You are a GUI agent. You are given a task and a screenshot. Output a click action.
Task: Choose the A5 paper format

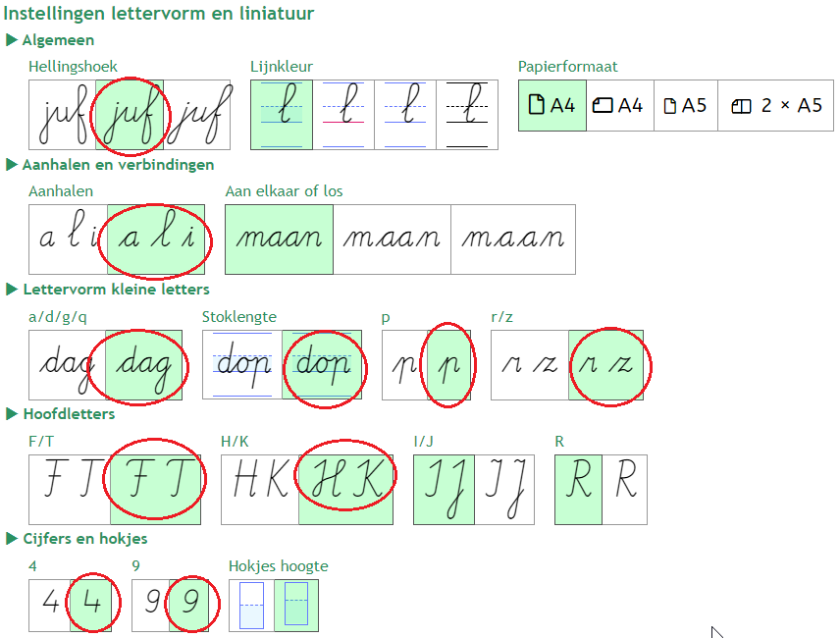pos(685,106)
